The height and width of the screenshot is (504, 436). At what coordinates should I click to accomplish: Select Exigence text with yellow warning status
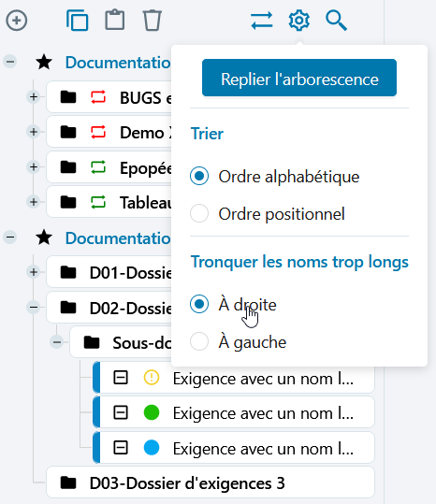click(263, 379)
